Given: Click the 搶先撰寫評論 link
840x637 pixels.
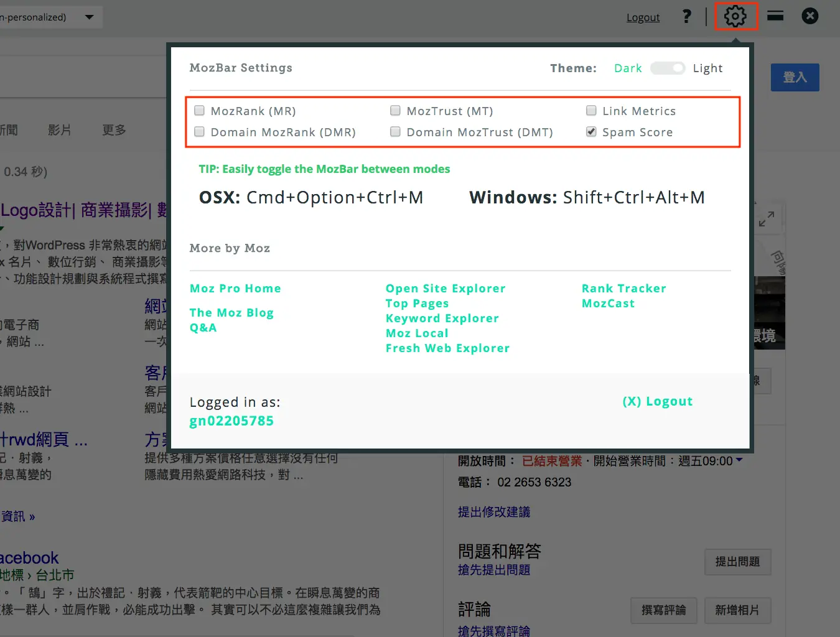Looking at the screenshot, I should tap(494, 630).
